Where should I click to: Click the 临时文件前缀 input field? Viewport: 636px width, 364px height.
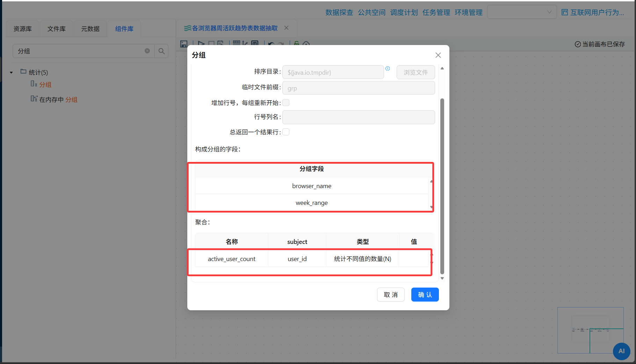tap(359, 88)
